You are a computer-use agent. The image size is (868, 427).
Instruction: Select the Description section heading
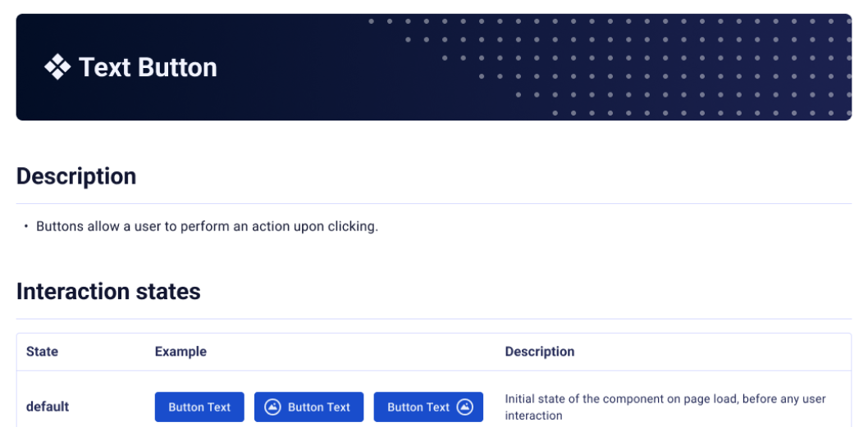coord(76,176)
